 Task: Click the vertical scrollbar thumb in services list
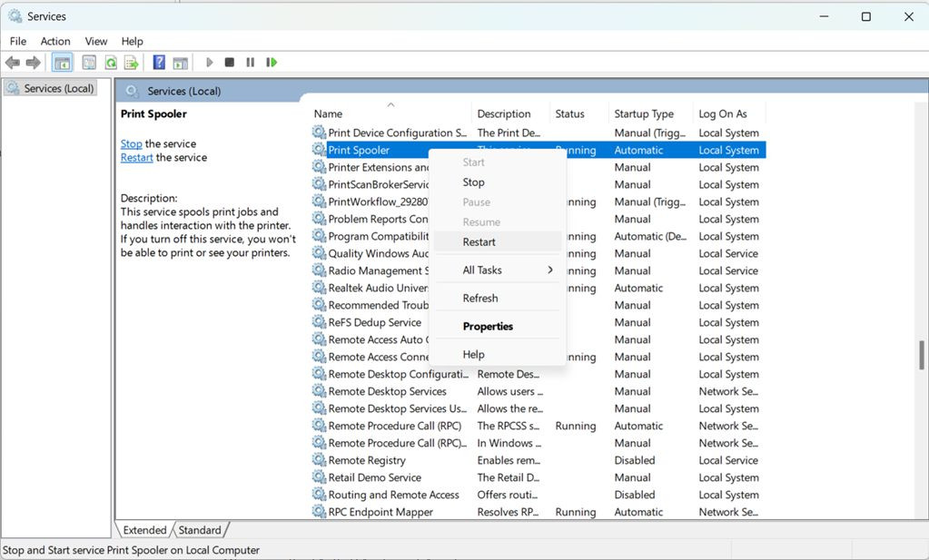922,355
